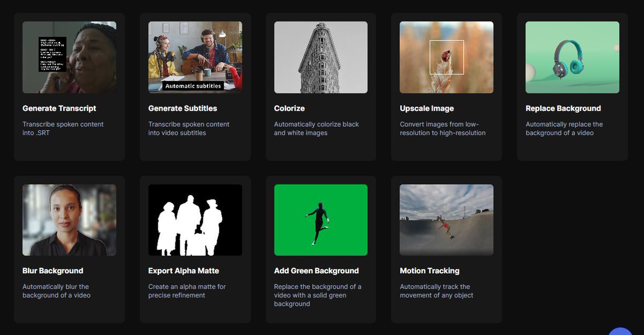The width and height of the screenshot is (644, 335).
Task: Select the "Colorize" tool title
Action: pos(289,108)
